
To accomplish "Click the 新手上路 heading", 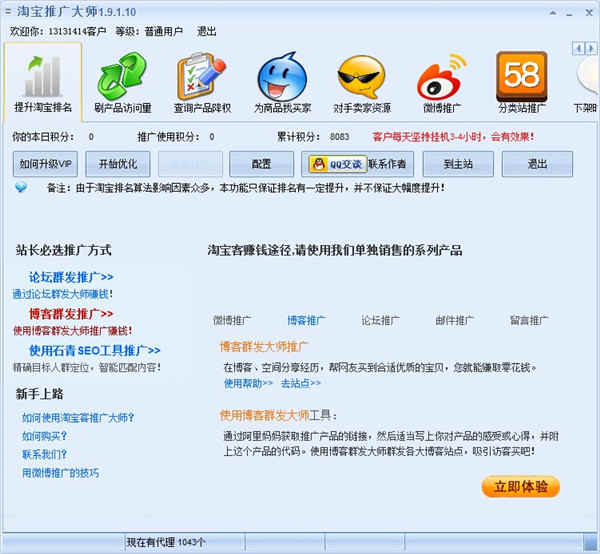I will pos(39,394).
